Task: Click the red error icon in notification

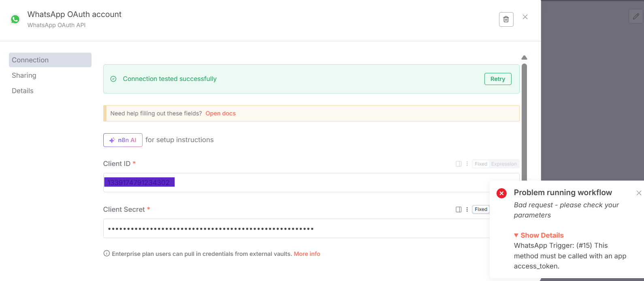Action: click(501, 193)
